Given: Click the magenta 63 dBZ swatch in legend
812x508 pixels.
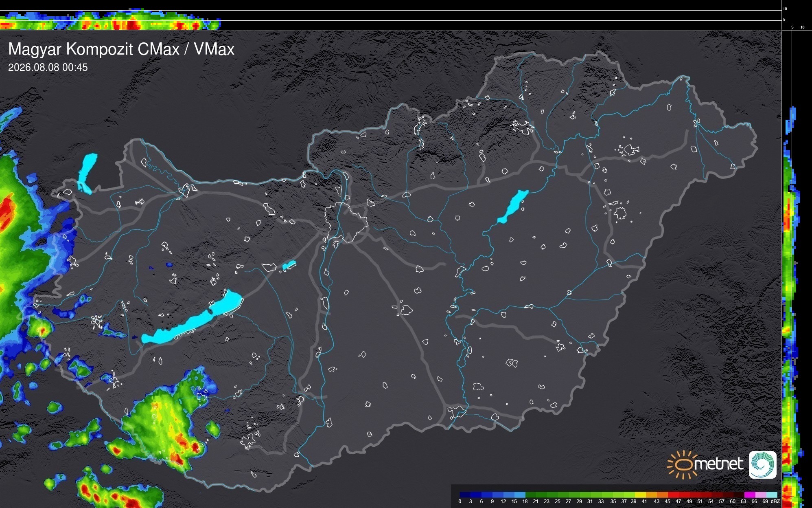Looking at the screenshot, I should [750, 495].
